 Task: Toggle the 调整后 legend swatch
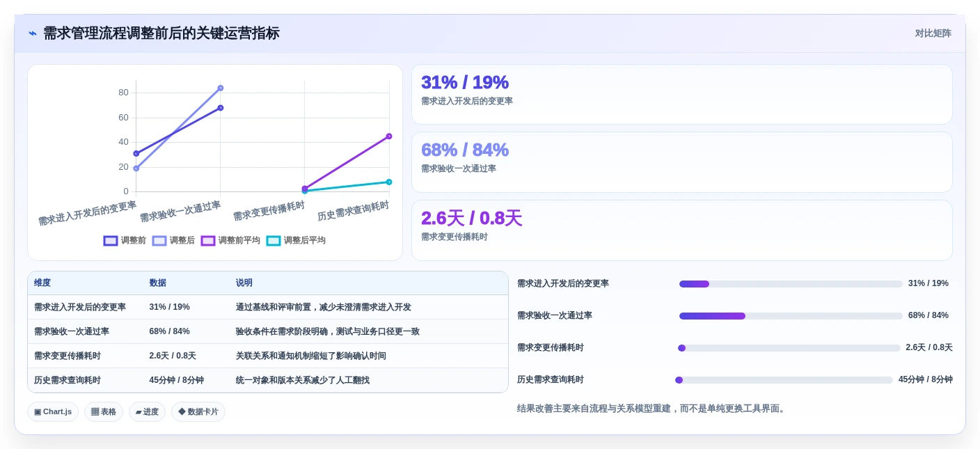159,241
